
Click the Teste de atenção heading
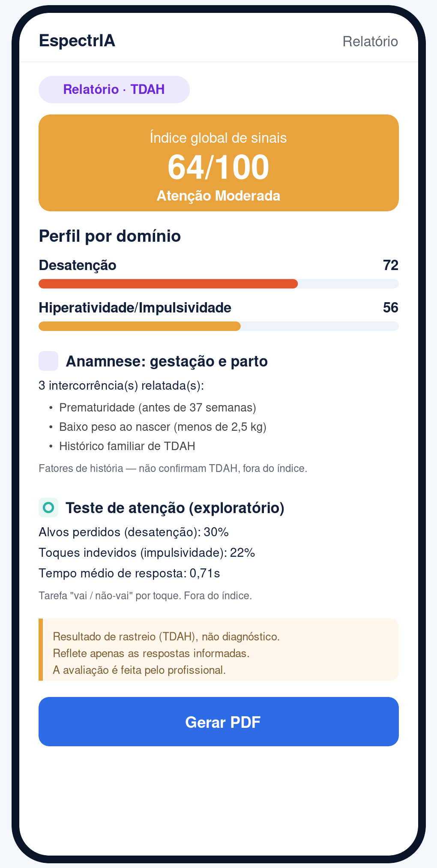tap(175, 508)
